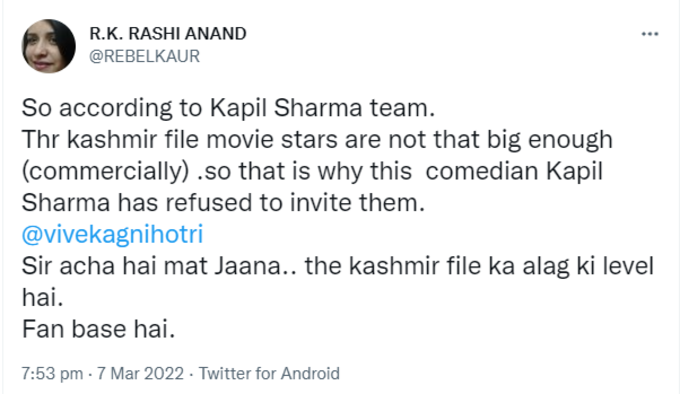Click the standalone 'hai.' line of the tweet
The width and height of the screenshot is (680, 394).
pyautogui.click(x=42, y=298)
